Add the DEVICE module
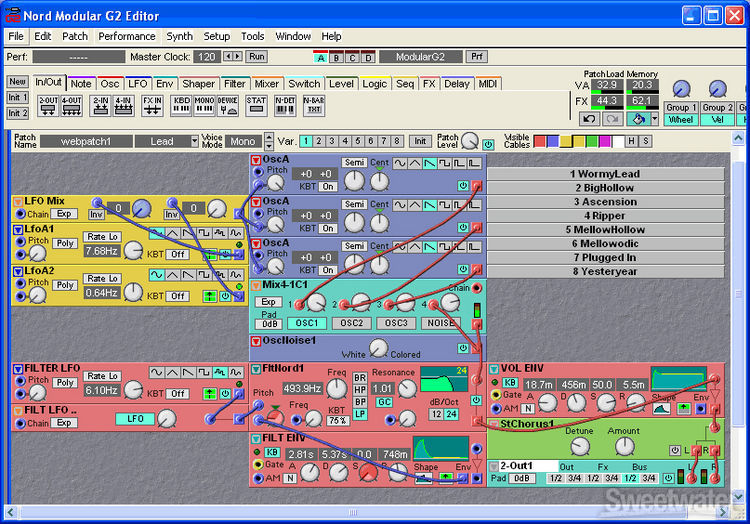Image resolution: width=750 pixels, height=524 pixels. pyautogui.click(x=228, y=106)
